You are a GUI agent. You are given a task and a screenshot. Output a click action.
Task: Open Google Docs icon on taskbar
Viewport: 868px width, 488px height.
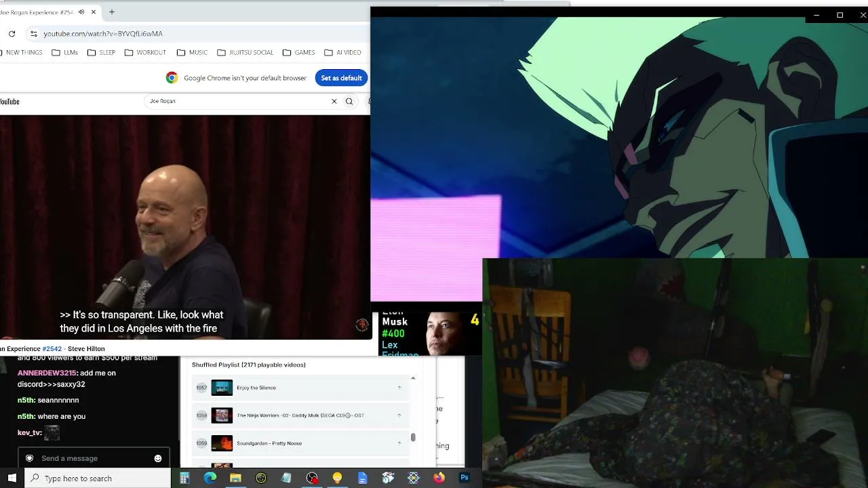point(363,478)
